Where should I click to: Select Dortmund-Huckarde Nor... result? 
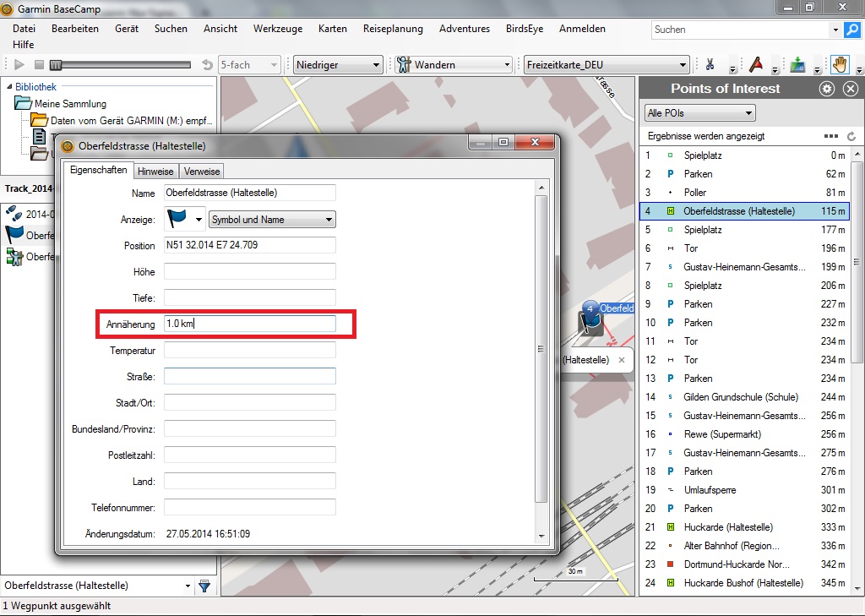click(745, 564)
